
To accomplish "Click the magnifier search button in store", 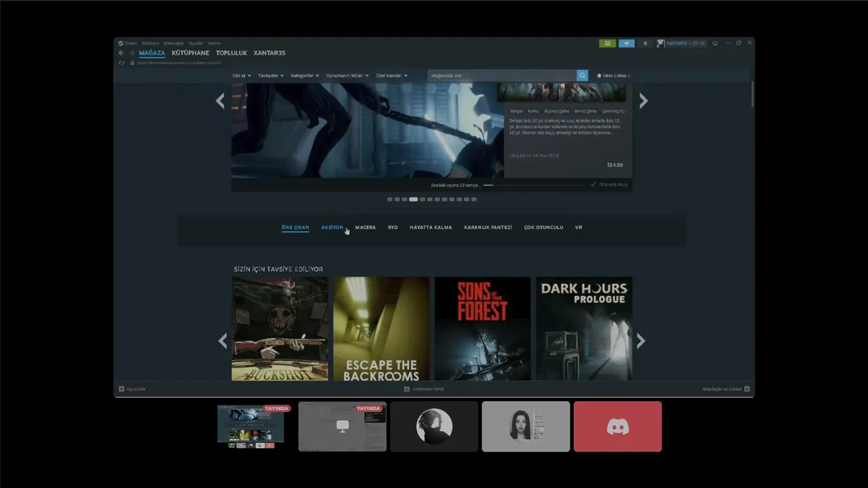I will pos(583,75).
